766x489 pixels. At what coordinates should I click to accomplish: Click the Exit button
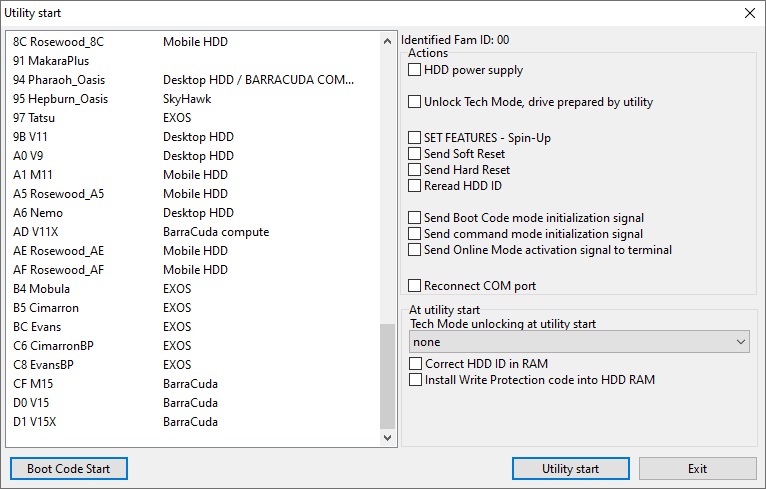(x=697, y=469)
